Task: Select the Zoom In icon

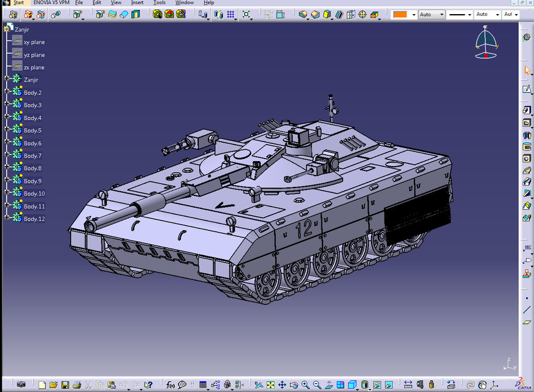Action: (305, 385)
